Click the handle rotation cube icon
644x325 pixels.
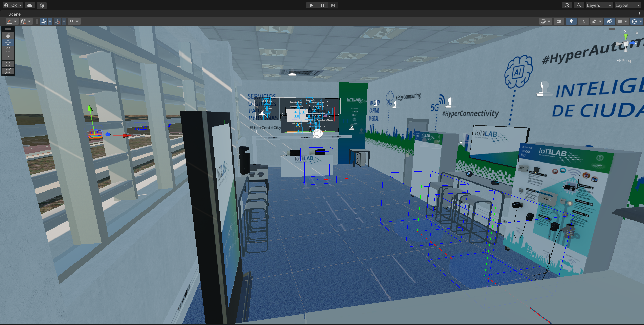pyautogui.click(x=23, y=21)
